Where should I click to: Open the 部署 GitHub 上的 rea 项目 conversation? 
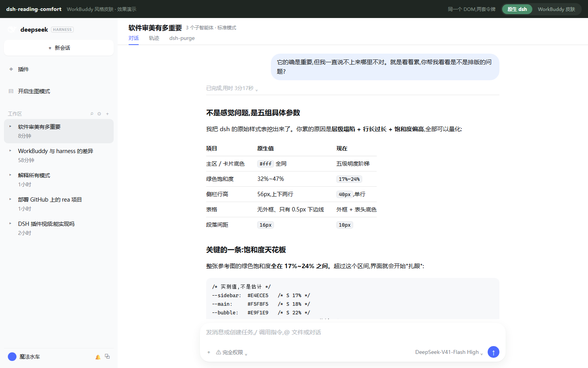click(59, 204)
